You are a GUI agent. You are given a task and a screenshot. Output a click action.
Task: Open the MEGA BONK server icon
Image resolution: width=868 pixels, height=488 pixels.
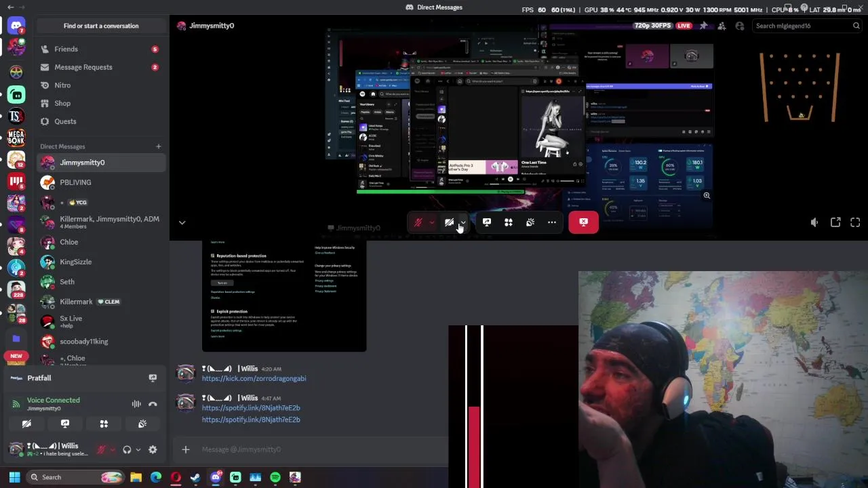[16, 138]
